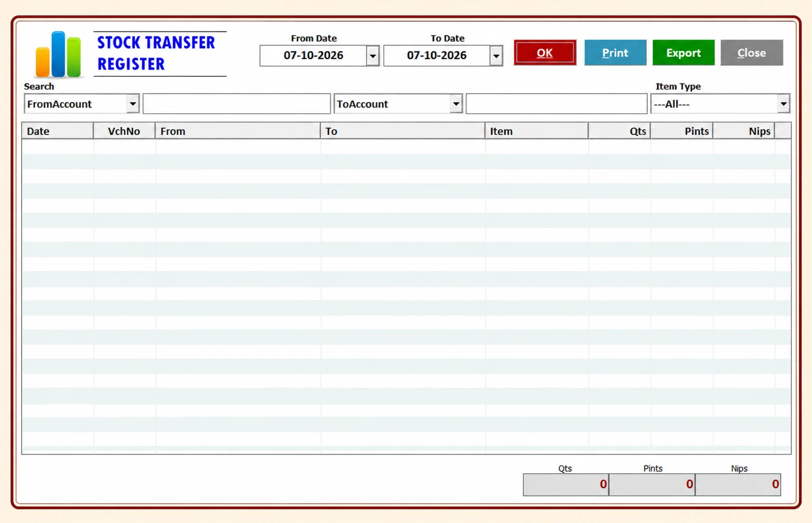The width and height of the screenshot is (812, 523).
Task: Click the red OK button
Action: point(545,53)
